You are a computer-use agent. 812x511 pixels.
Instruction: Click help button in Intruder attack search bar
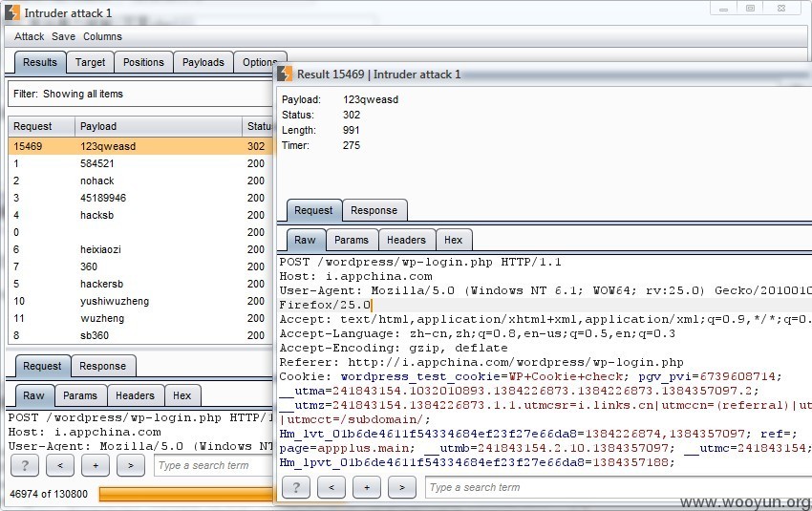(24, 465)
